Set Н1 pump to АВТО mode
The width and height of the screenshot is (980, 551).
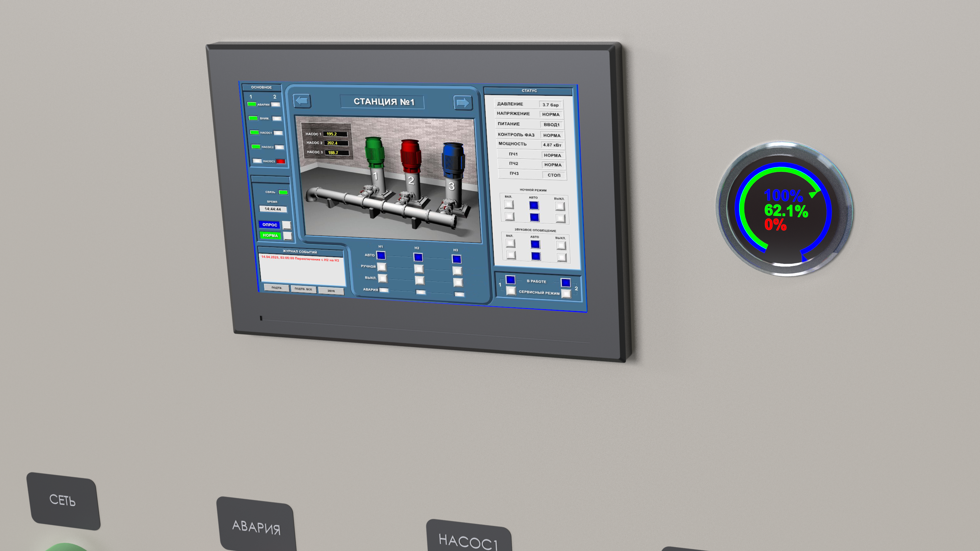tap(381, 255)
